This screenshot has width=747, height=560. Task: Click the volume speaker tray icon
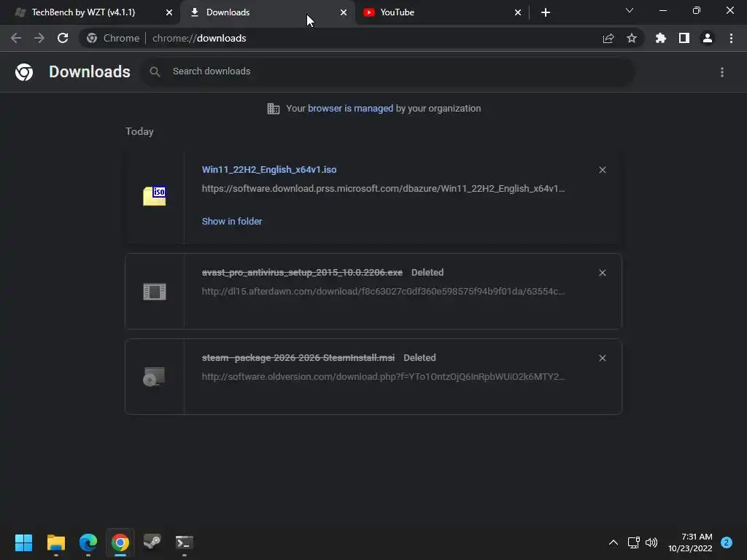[651, 542]
